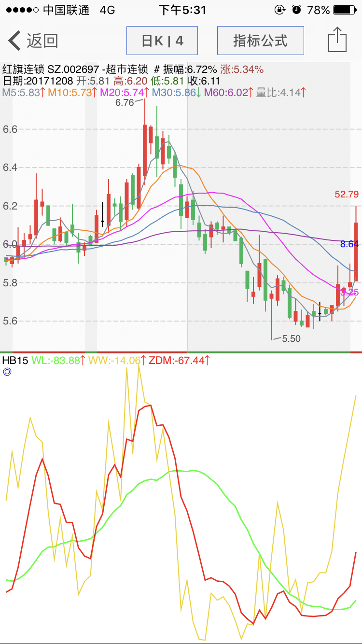Tap the alarm clock status icon
Screen dimensions: 362x644
296,10
